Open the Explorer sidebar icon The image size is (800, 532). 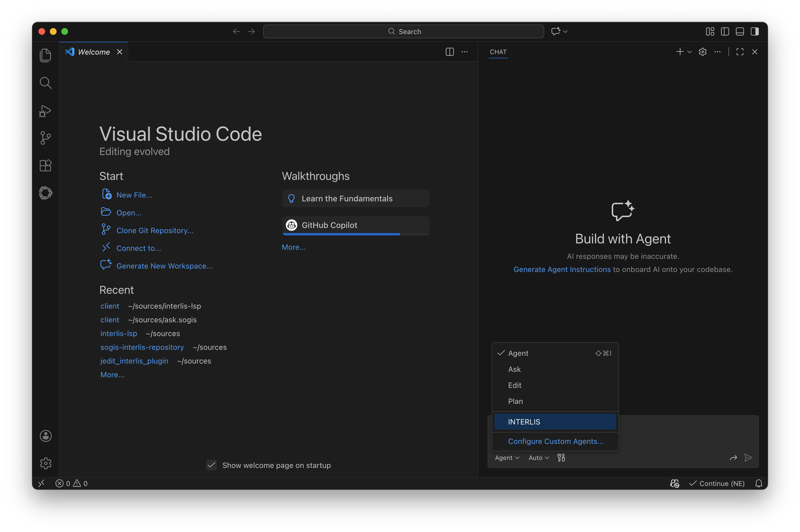(x=45, y=55)
